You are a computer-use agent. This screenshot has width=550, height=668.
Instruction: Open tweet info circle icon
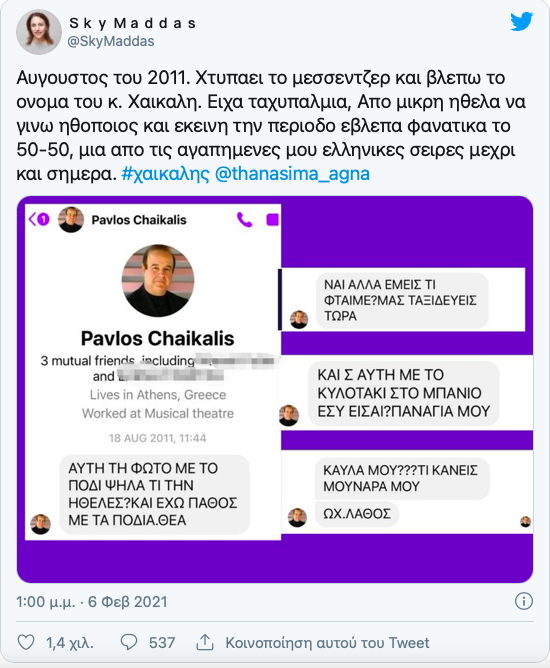click(x=524, y=601)
